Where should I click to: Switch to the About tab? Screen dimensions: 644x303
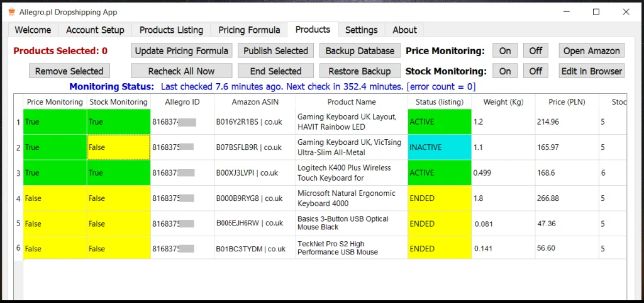pos(404,30)
